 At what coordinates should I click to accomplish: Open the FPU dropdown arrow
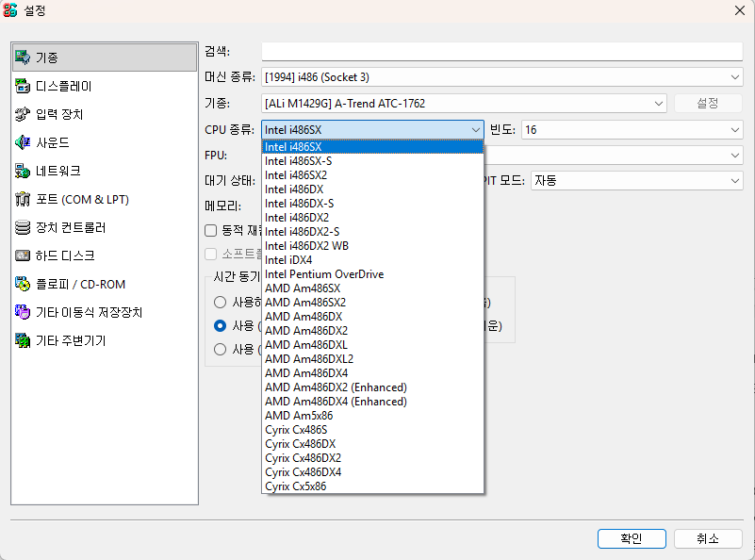tap(735, 155)
